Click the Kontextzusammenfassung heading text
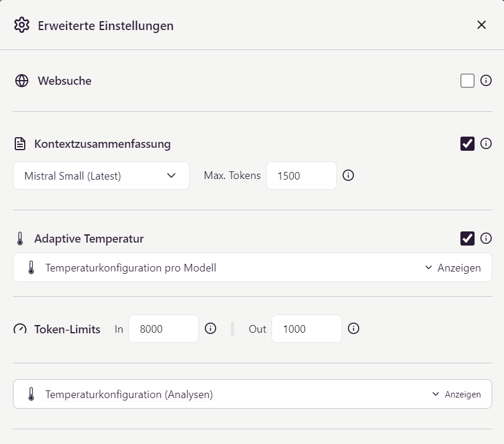 (x=102, y=144)
